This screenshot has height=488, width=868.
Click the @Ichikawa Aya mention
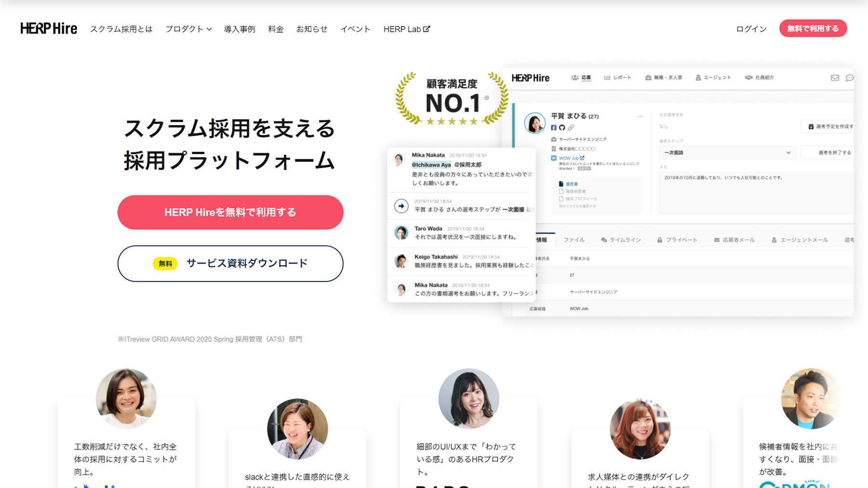[x=431, y=165]
